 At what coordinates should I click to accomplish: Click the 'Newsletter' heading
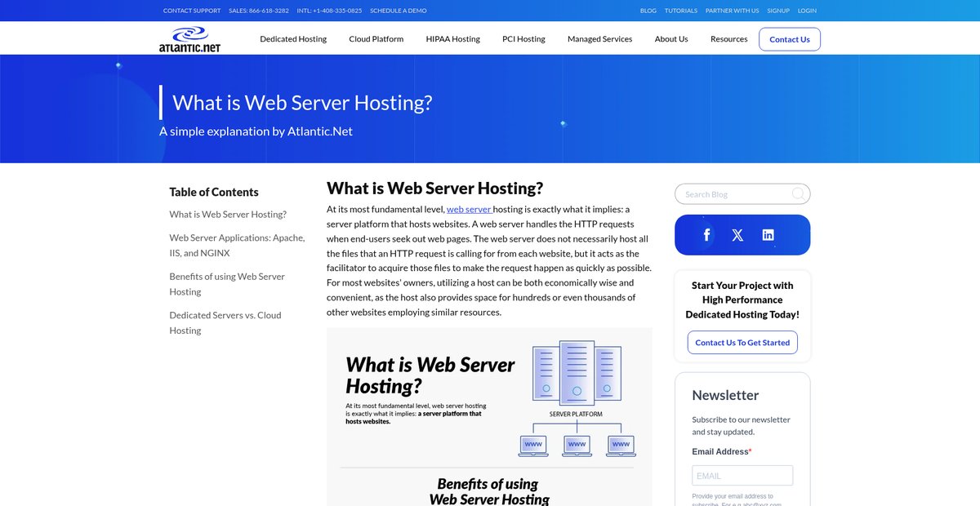(725, 395)
